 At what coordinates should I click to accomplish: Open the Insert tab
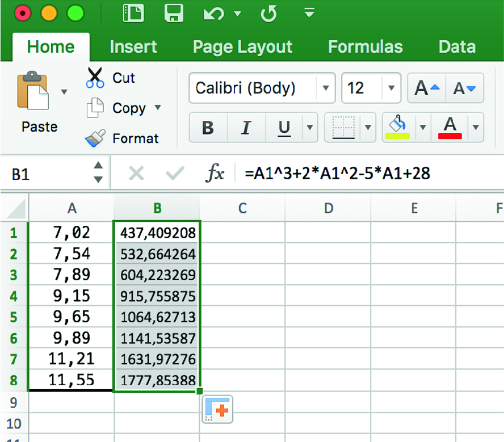click(133, 47)
